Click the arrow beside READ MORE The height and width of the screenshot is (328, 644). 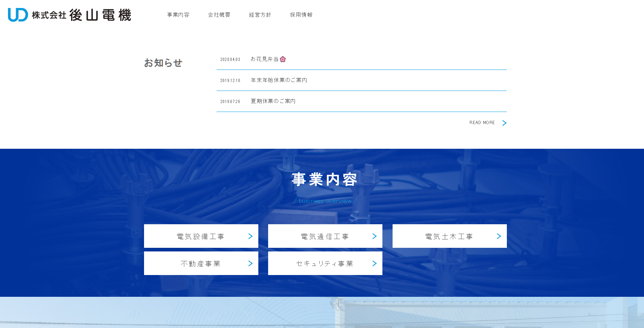click(504, 123)
